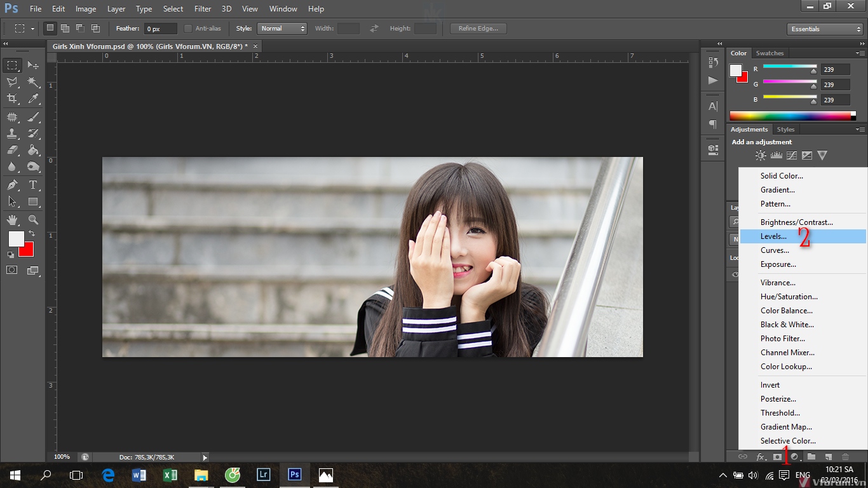Select the Polygonal Lasso tool

pyautogui.click(x=12, y=82)
